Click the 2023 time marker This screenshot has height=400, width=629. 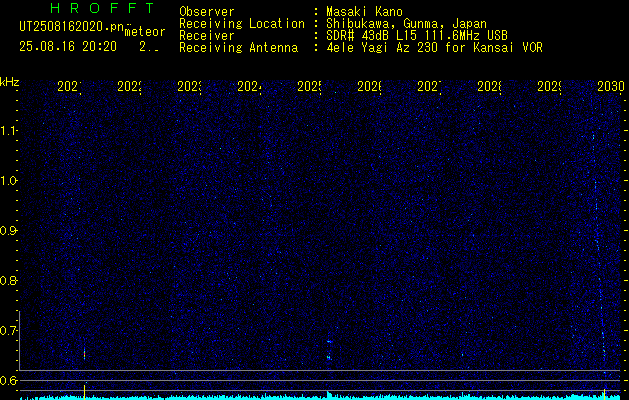point(189,86)
